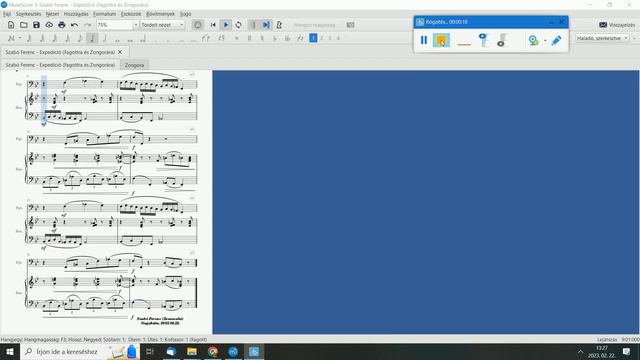Click the taskbar search box 'Írjon ide a kereséshez'
Viewport: 640px width, 360px height.
pos(80,351)
